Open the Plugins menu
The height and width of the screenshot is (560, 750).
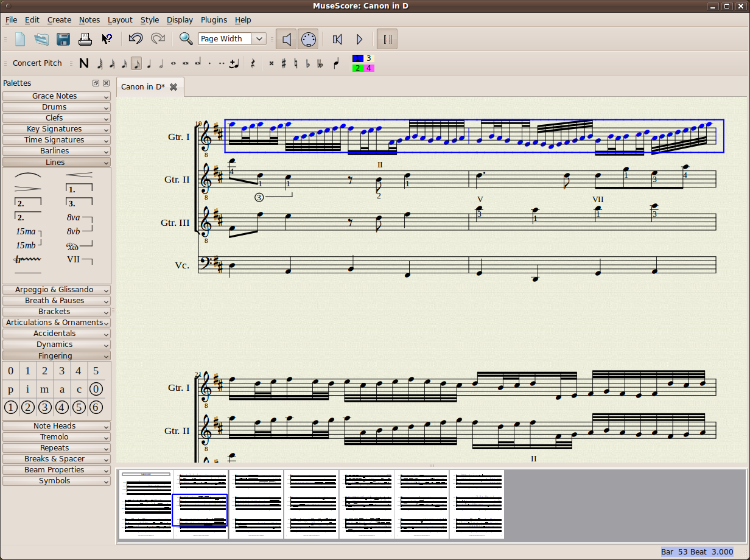click(x=214, y=19)
